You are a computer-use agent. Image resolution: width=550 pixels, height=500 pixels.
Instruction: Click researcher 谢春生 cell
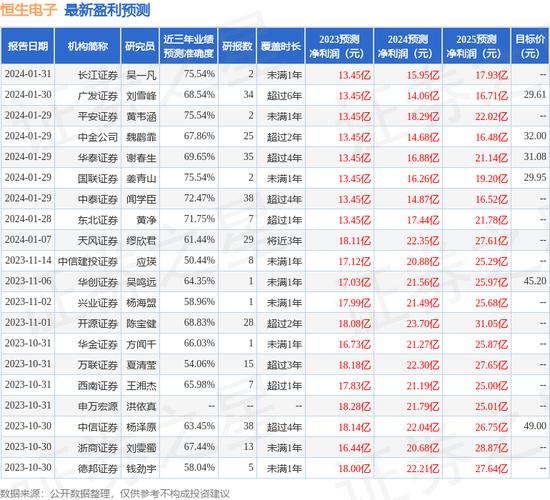(x=141, y=158)
